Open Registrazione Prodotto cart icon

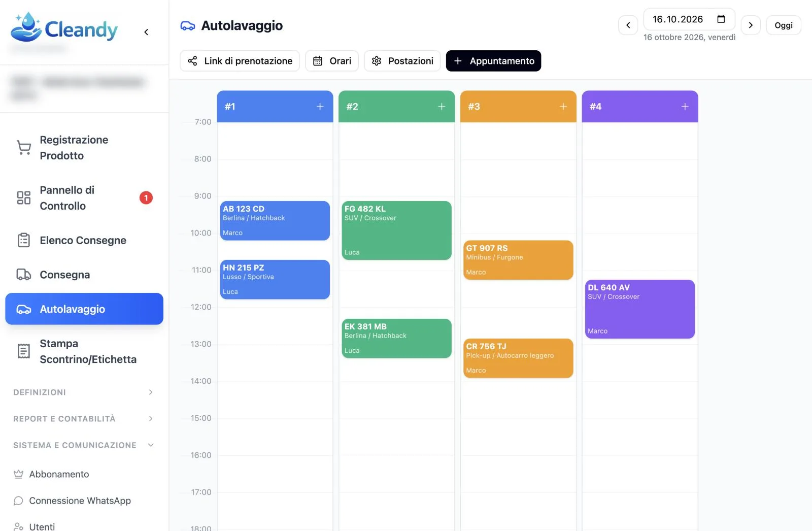click(x=23, y=147)
